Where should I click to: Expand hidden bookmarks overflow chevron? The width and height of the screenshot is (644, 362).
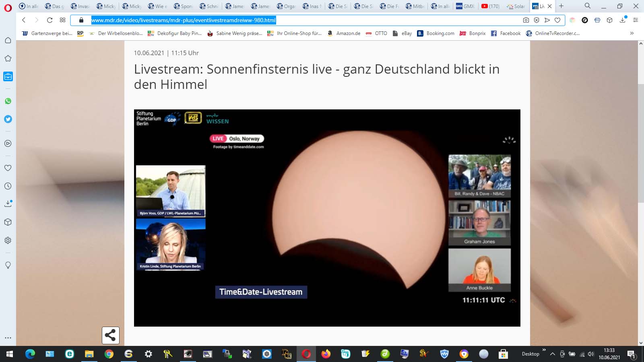point(632,33)
